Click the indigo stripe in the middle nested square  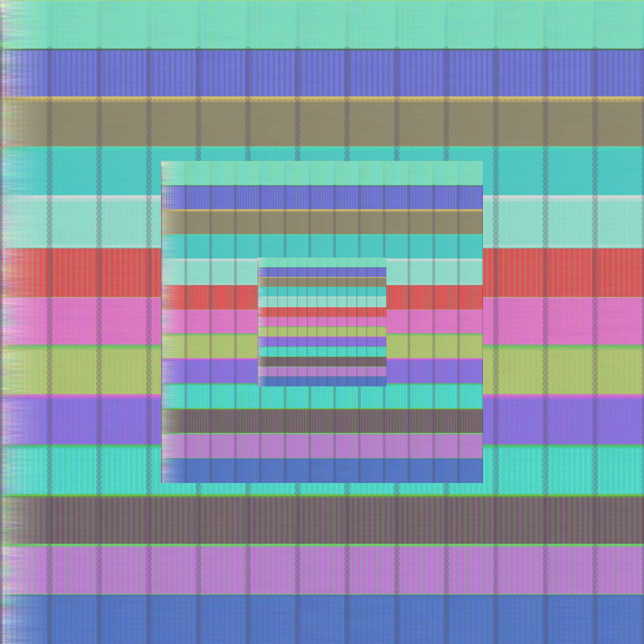(x=322, y=197)
